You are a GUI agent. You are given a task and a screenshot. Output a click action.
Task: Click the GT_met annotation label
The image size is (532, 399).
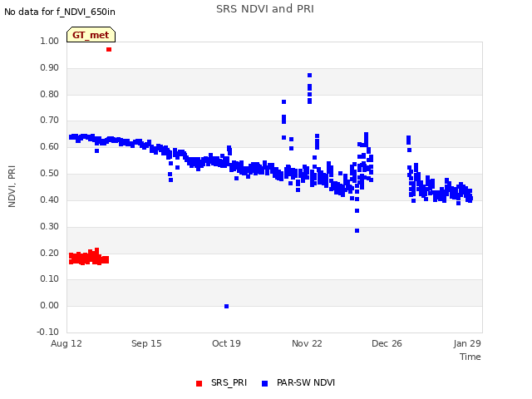pos(91,35)
